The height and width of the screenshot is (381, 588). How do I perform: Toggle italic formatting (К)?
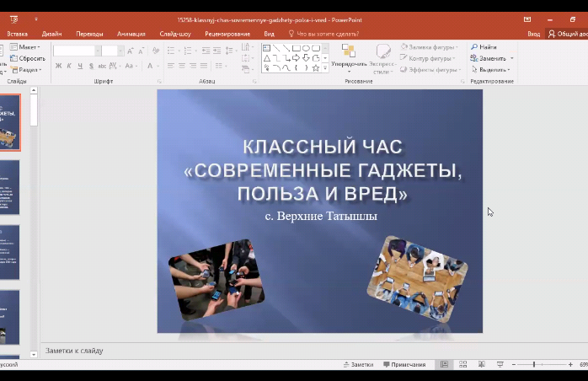(x=70, y=66)
